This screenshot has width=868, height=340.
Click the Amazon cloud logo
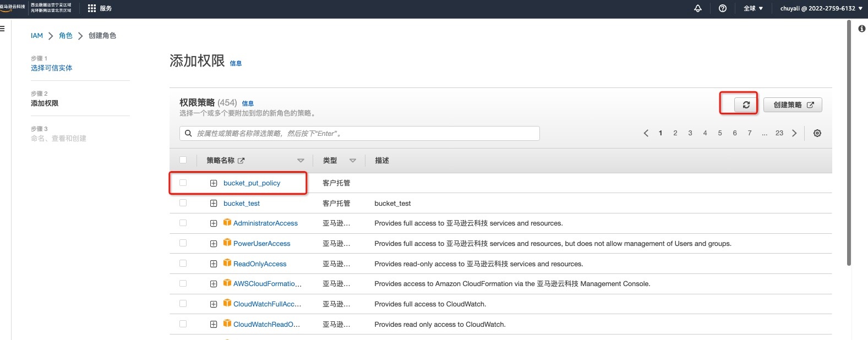(13, 8)
